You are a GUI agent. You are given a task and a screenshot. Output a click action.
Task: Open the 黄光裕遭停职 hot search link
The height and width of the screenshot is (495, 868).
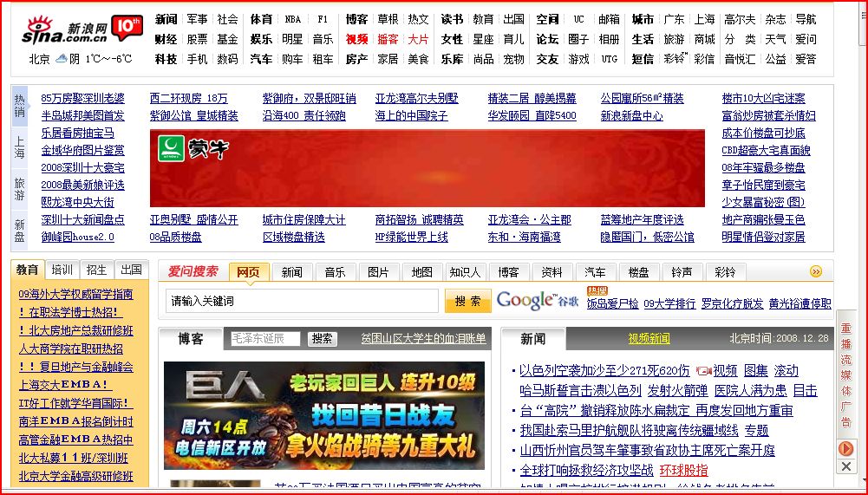tap(799, 303)
